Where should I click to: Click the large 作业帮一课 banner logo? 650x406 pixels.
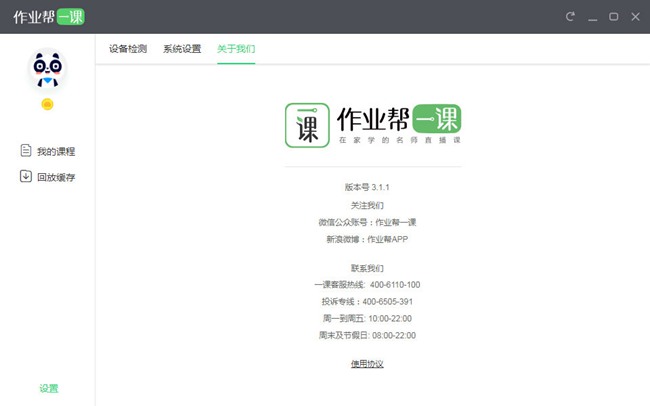tap(399, 119)
